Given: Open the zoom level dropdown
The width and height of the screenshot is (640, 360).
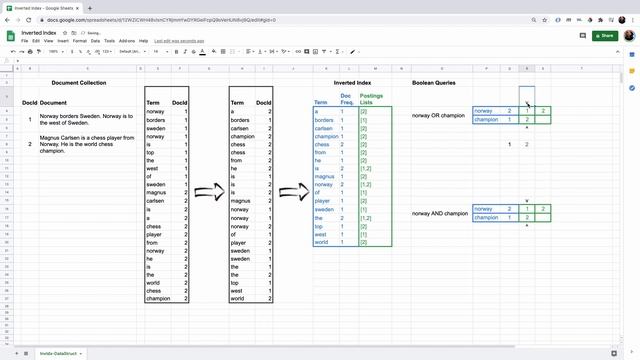Looking at the screenshot, I should click(x=56, y=52).
